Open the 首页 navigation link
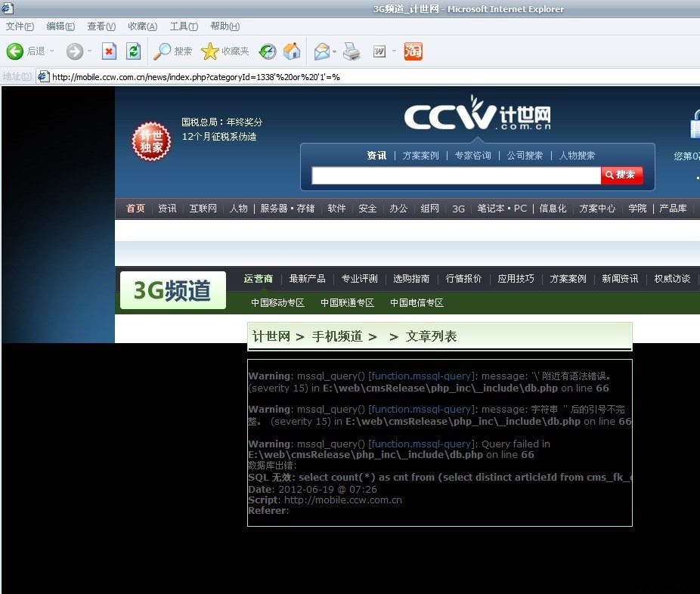 [x=135, y=209]
